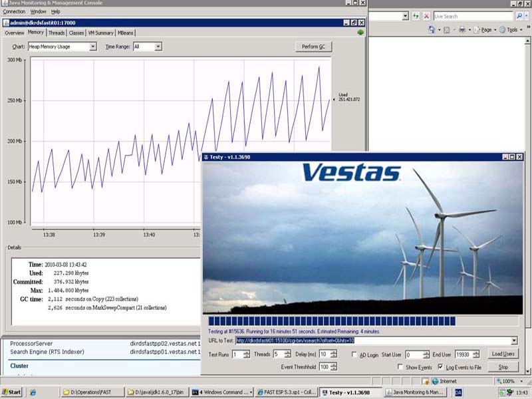Image resolution: width=532 pixels, height=399 pixels.
Task: Click the Start button on the taskbar
Action: 11,392
